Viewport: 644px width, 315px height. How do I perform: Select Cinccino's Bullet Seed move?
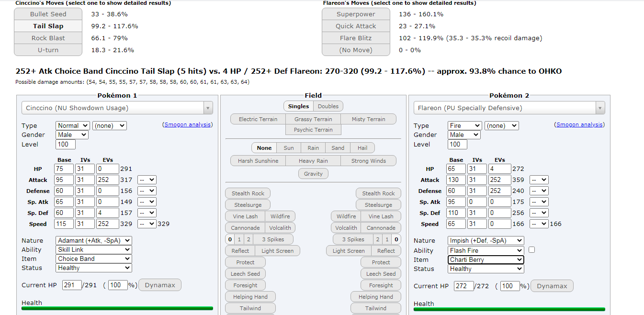click(48, 14)
